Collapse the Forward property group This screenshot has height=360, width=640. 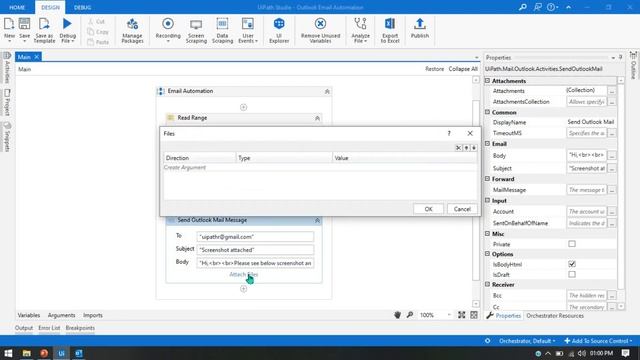click(487, 178)
